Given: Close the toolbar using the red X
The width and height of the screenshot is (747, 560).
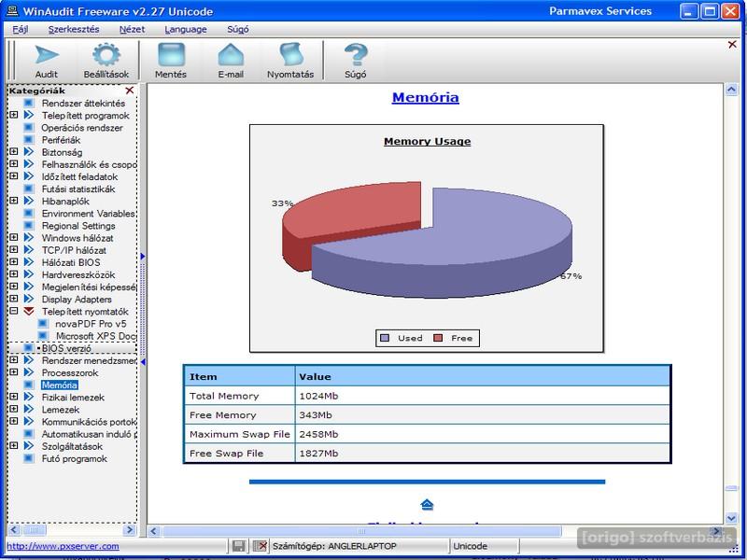Looking at the screenshot, I should (732, 44).
